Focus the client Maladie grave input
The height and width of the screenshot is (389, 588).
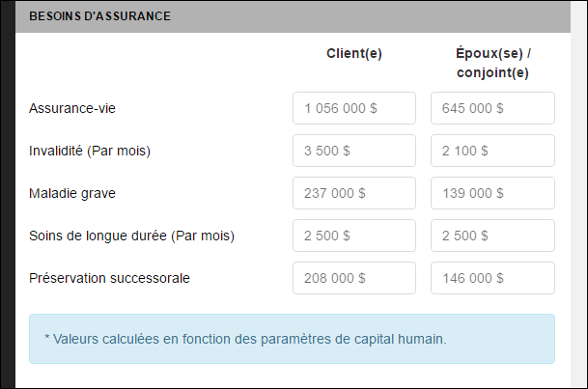[x=354, y=193]
